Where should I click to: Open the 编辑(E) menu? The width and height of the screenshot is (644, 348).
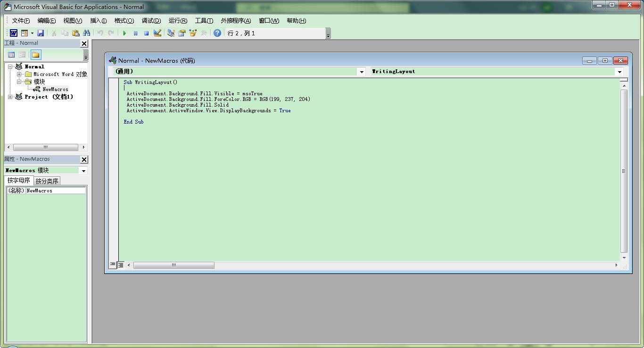click(x=47, y=21)
